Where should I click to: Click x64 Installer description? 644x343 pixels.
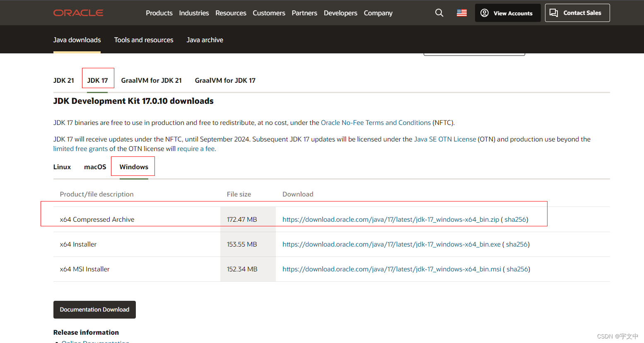[x=78, y=244]
